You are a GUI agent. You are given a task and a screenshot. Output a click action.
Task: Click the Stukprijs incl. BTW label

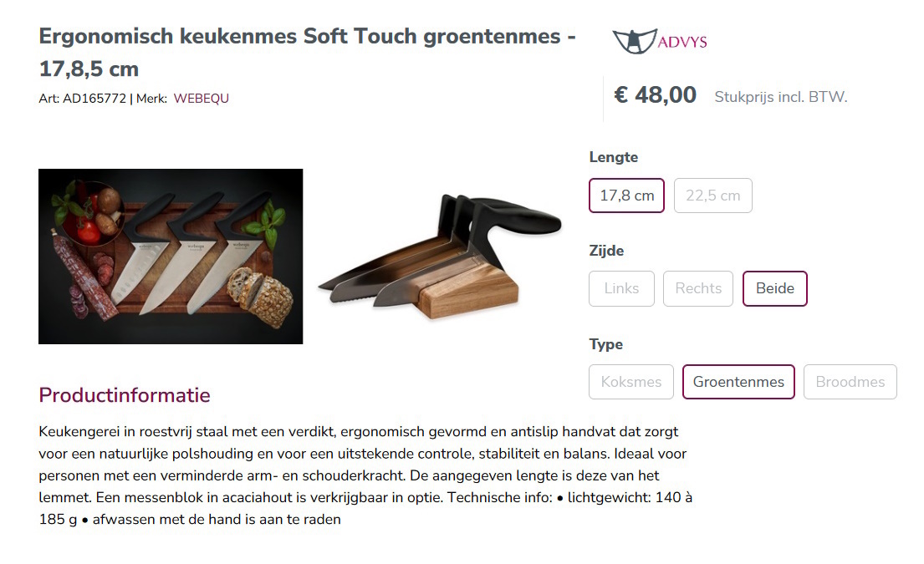pos(780,97)
